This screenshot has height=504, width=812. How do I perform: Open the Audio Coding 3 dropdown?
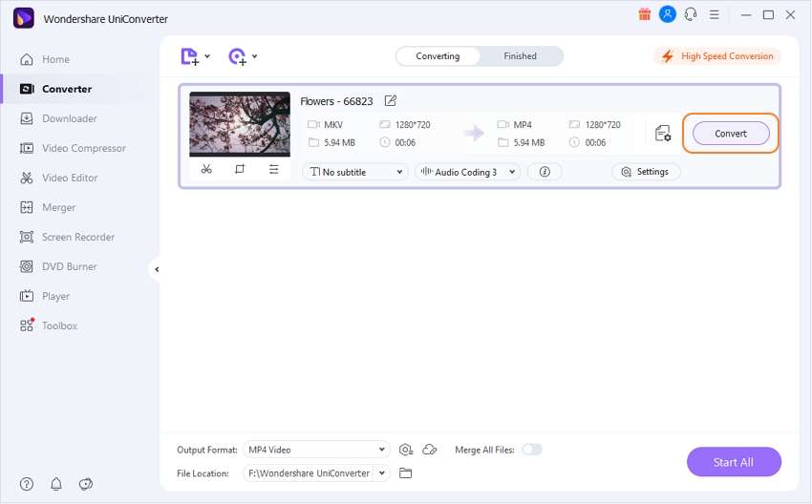coord(468,172)
